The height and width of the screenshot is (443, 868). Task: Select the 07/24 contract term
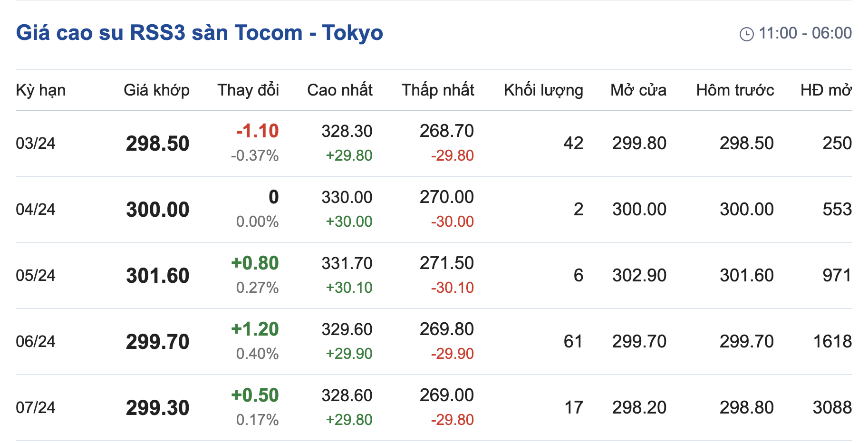(x=36, y=407)
